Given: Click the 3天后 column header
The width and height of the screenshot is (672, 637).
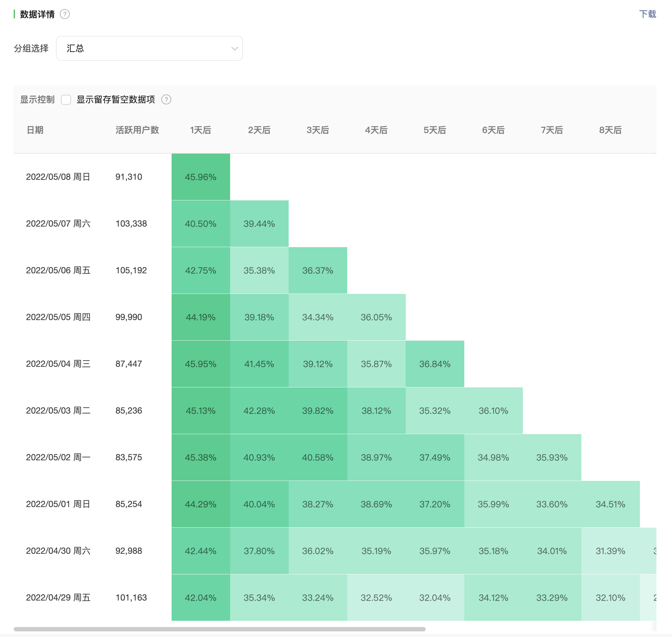Looking at the screenshot, I should click(318, 130).
